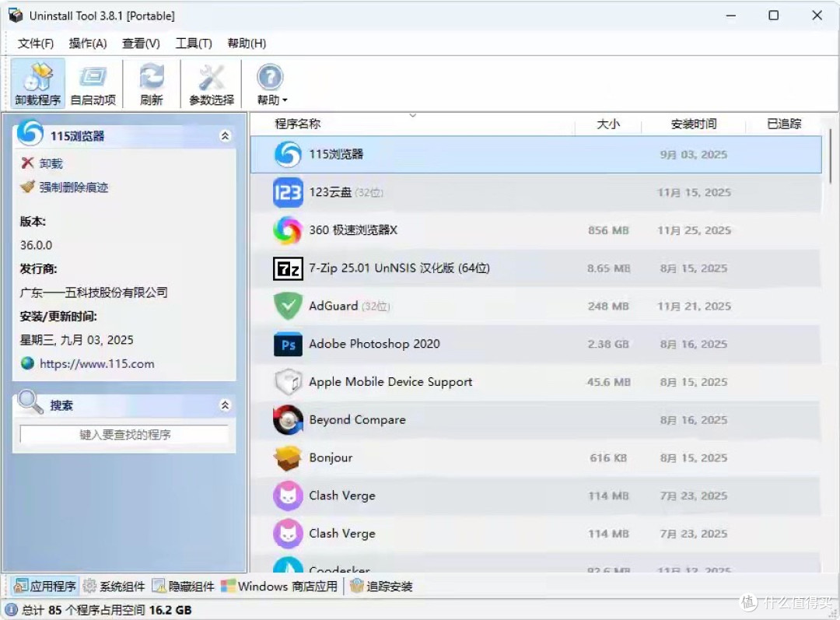Collapse the 115浏览器 details panel
This screenshot has width=840, height=620.
tap(225, 135)
